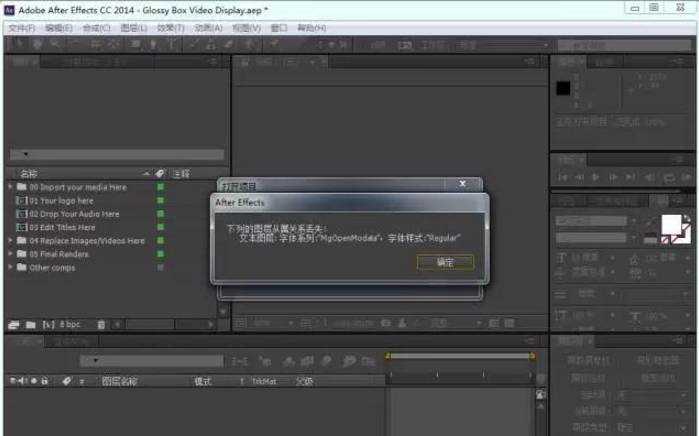Image resolution: width=699 pixels, height=436 pixels.
Task: Step to next frame in Preview panel
Action: pyautogui.click(x=613, y=177)
